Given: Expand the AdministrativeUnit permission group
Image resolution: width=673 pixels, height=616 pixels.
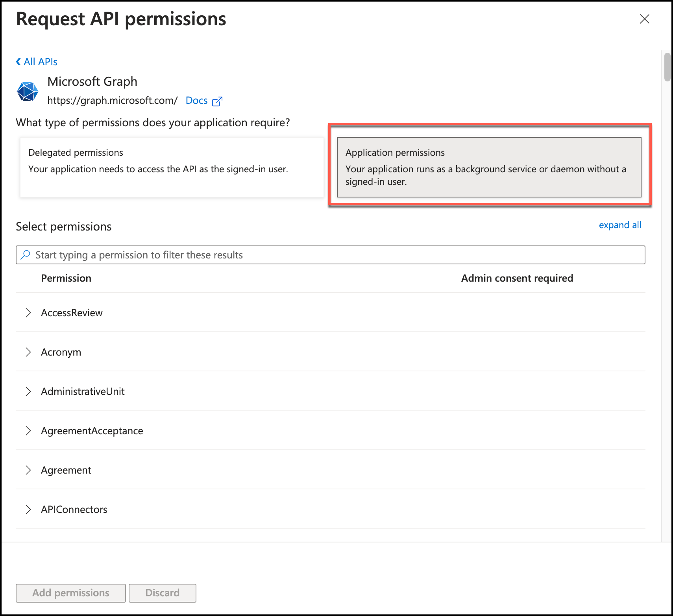Looking at the screenshot, I should click(x=28, y=391).
